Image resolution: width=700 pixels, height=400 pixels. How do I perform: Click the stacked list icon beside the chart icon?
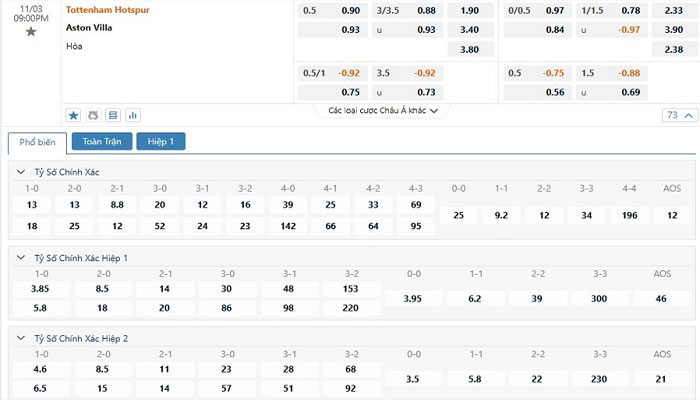[x=113, y=115]
